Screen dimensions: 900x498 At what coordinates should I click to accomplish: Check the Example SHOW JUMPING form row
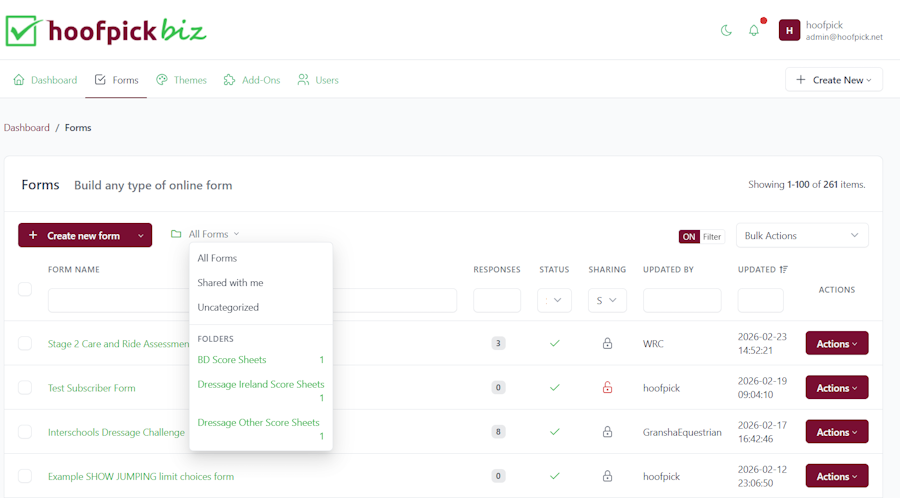(25, 476)
